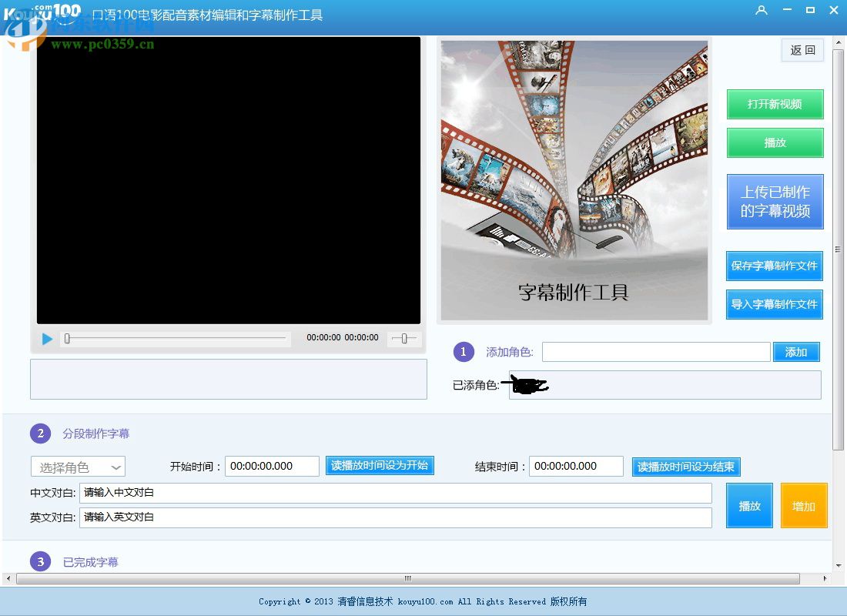Save subtitles via the 保存字幕制作文件 button
The width and height of the screenshot is (847, 616).
coord(775,266)
